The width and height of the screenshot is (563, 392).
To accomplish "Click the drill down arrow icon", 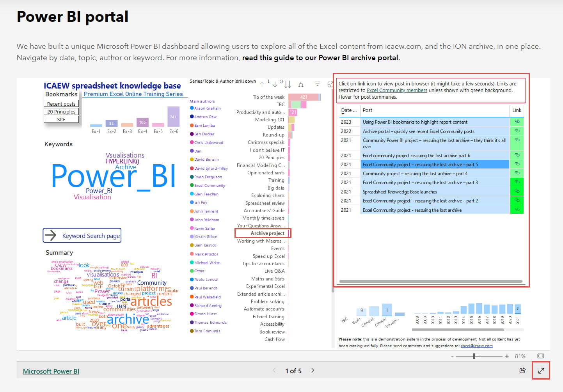I will (x=275, y=84).
